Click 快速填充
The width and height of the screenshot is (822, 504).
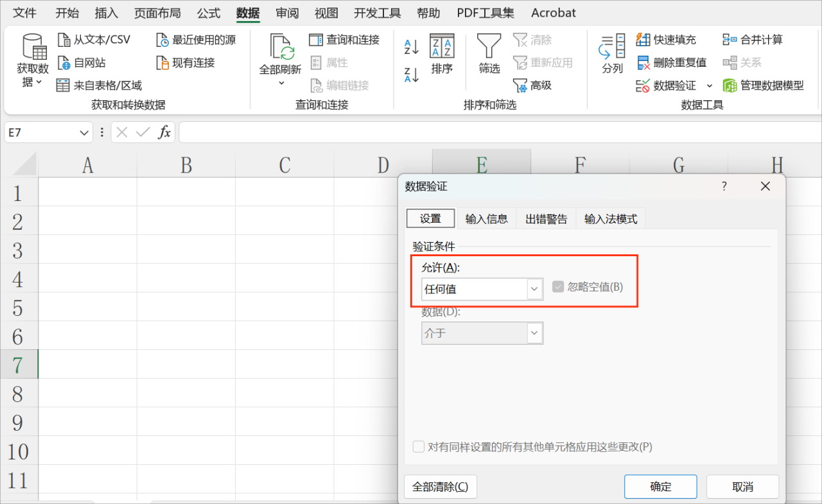pos(666,40)
